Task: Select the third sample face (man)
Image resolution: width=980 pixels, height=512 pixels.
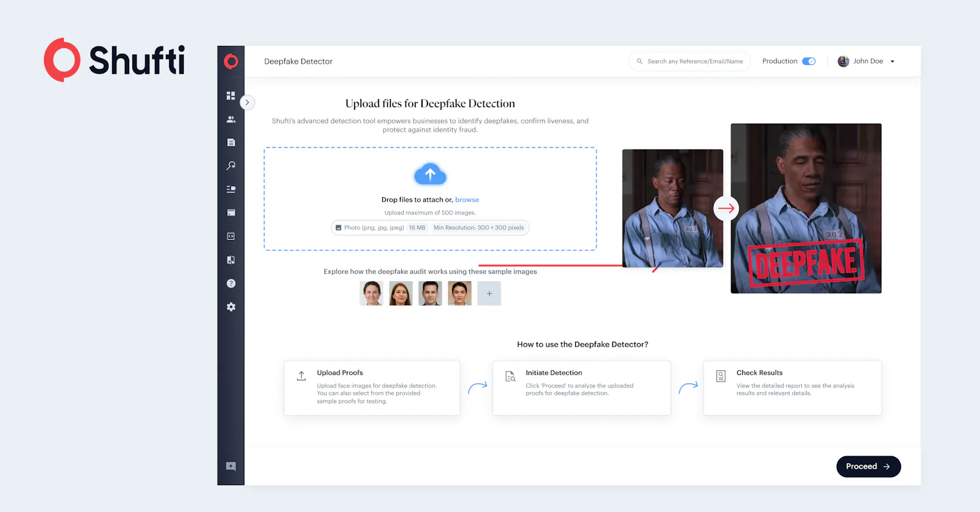Action: tap(430, 293)
